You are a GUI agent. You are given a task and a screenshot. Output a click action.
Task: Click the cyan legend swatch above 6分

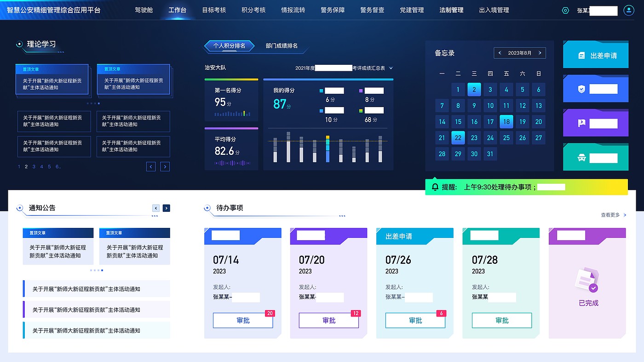tap(322, 91)
